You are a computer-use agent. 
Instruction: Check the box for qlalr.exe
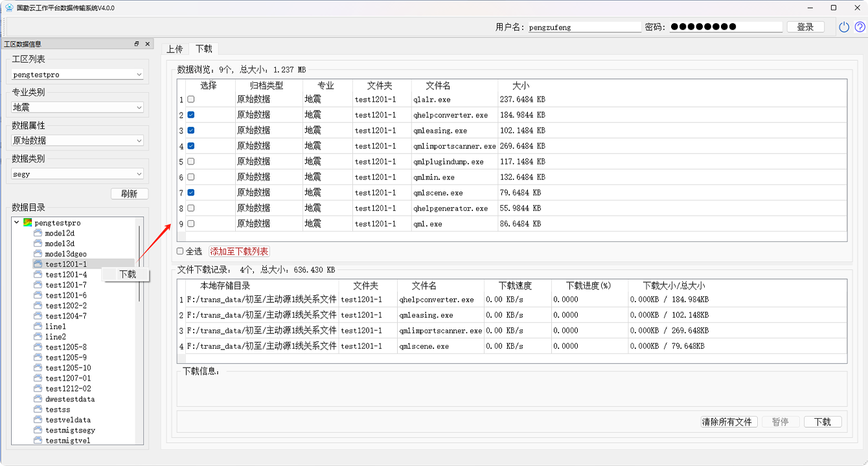coord(190,100)
